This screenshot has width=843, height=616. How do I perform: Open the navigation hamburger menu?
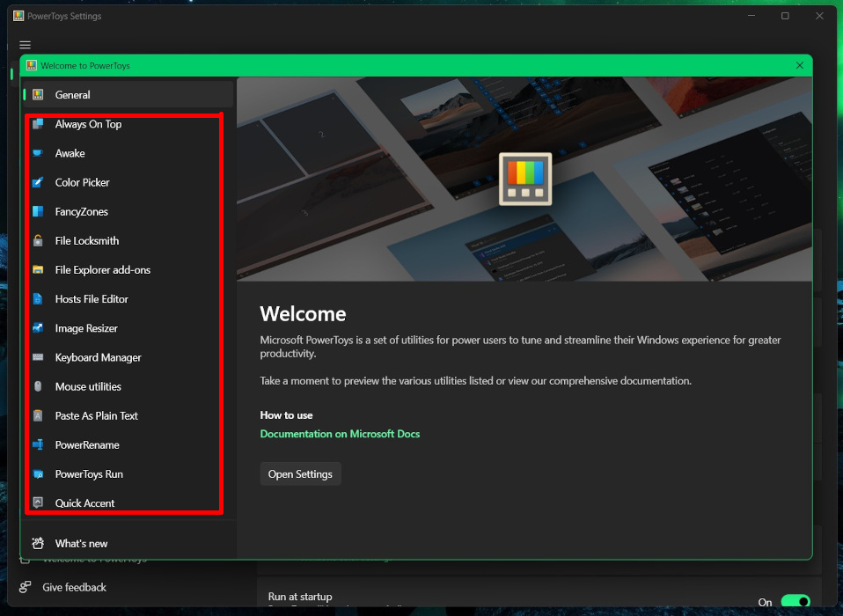point(25,45)
